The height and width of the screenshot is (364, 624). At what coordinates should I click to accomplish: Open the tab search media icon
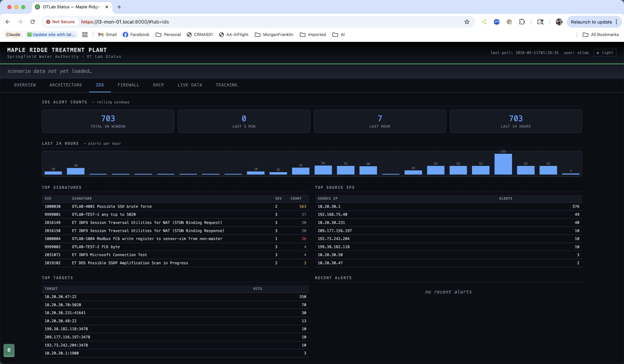[540, 22]
